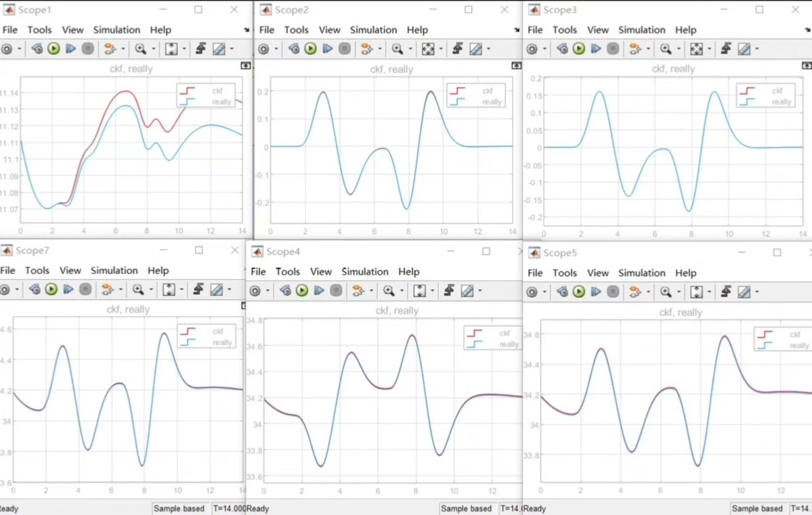Open Scope3 triggers icon

(x=726, y=49)
